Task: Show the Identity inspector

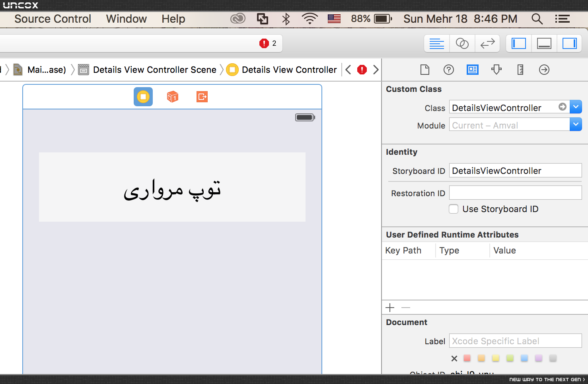Action: click(x=473, y=70)
